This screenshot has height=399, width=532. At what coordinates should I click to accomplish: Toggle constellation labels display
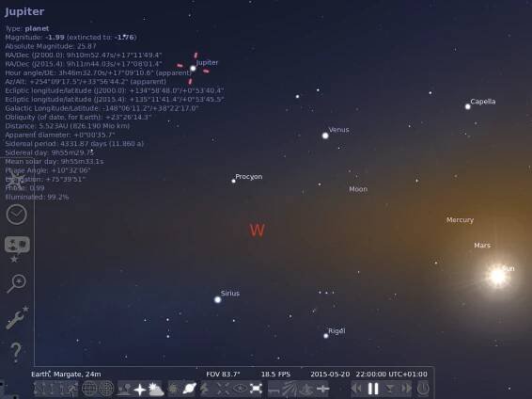[55, 389]
